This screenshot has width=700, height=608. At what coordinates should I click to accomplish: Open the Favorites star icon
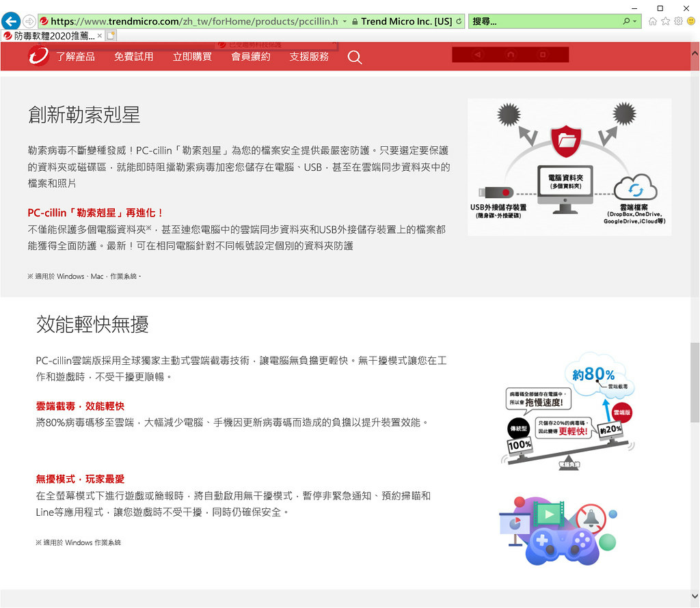(666, 21)
